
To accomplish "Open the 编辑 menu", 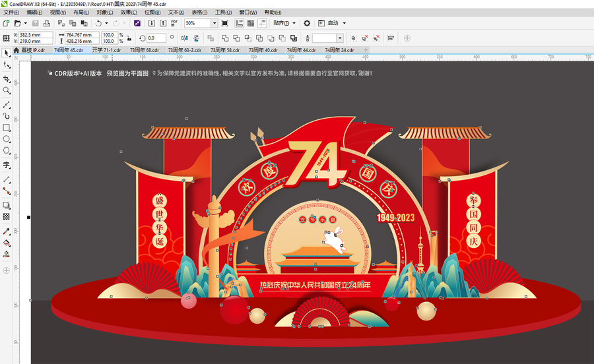I will [34, 13].
